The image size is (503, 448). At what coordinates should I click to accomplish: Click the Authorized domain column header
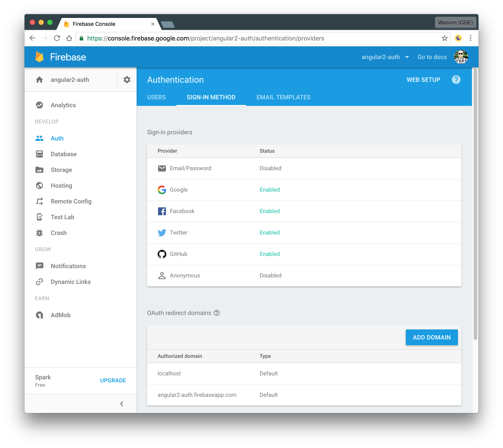[179, 356]
